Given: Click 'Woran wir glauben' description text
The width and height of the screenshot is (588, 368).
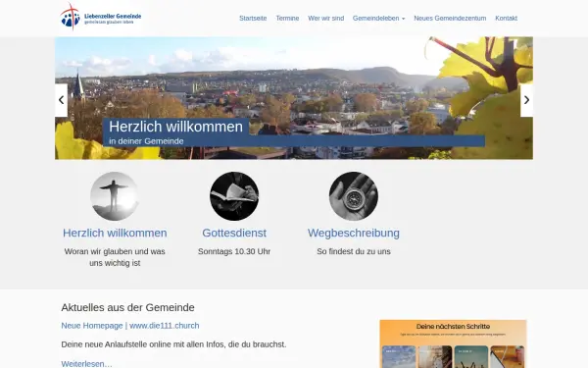Looking at the screenshot, I should coord(115,257).
